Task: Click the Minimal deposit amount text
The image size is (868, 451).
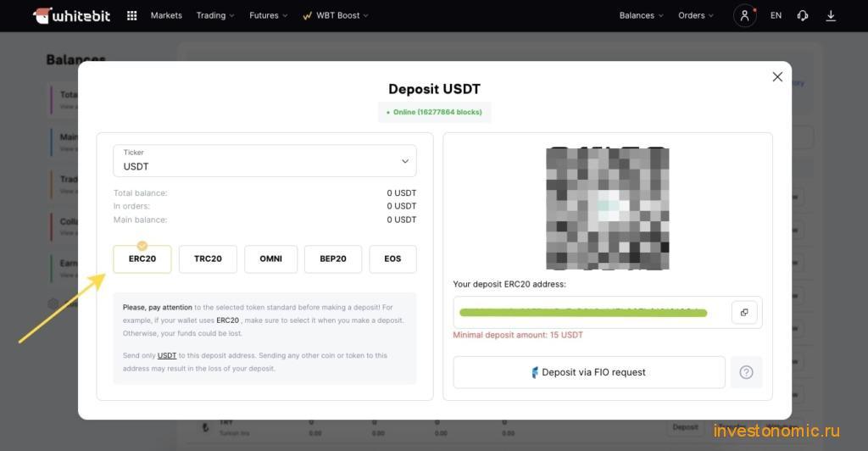Action: pyautogui.click(x=518, y=335)
